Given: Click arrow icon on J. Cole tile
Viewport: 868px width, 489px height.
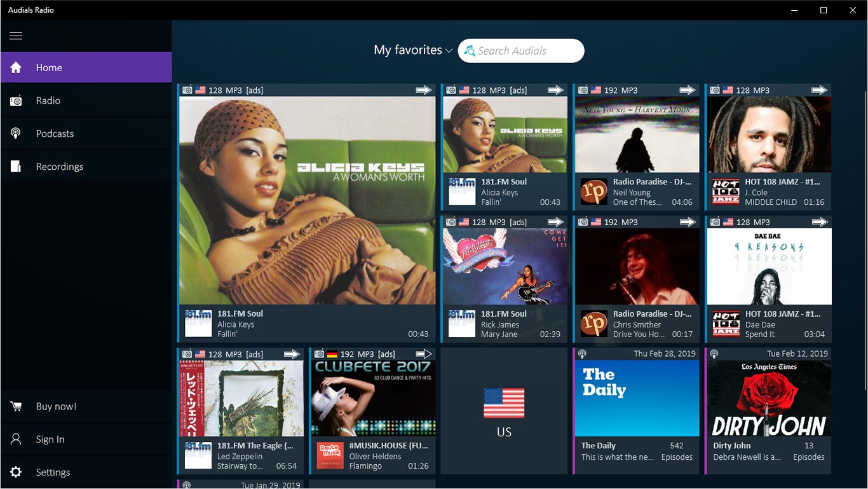Looking at the screenshot, I should 820,90.
